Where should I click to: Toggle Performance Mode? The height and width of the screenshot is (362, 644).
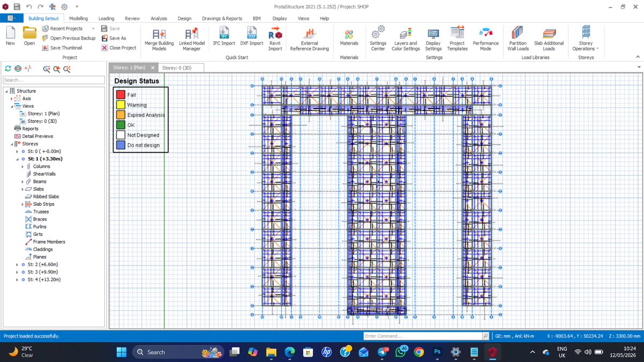pyautogui.click(x=485, y=32)
